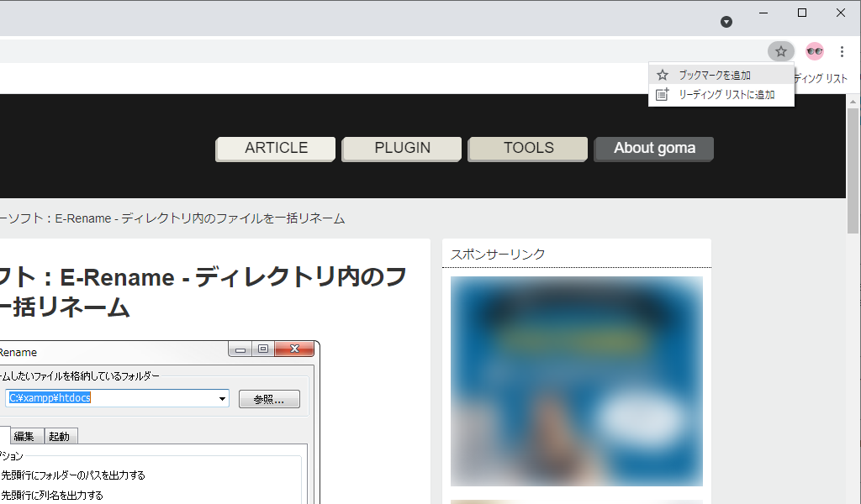Image resolution: width=861 pixels, height=504 pixels.
Task: Open Chrome's three-dot menu
Action: coord(842,51)
